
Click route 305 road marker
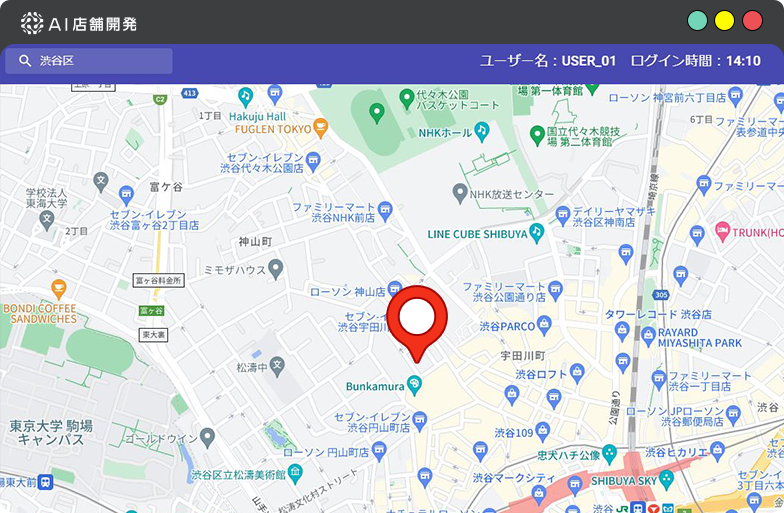coord(661,295)
